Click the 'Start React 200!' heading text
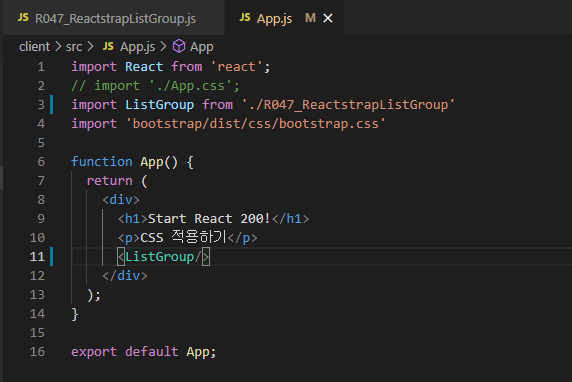Viewport: 572px width, 382px height. (209, 219)
